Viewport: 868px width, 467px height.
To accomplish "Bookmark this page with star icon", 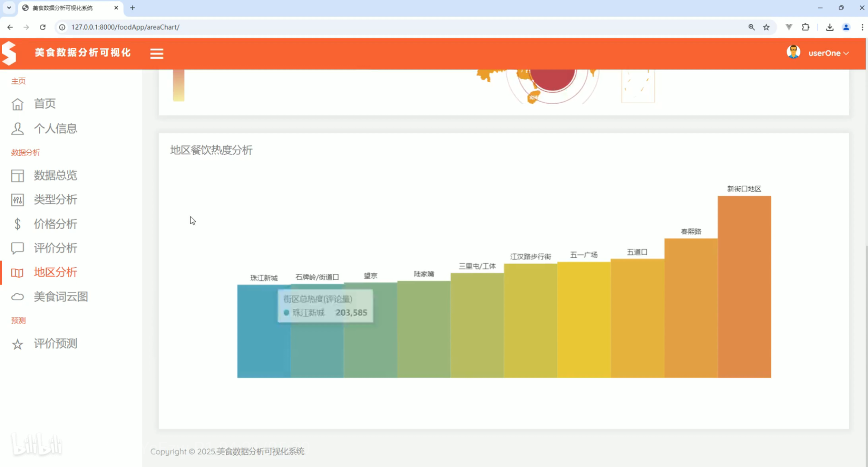I will coord(766,27).
